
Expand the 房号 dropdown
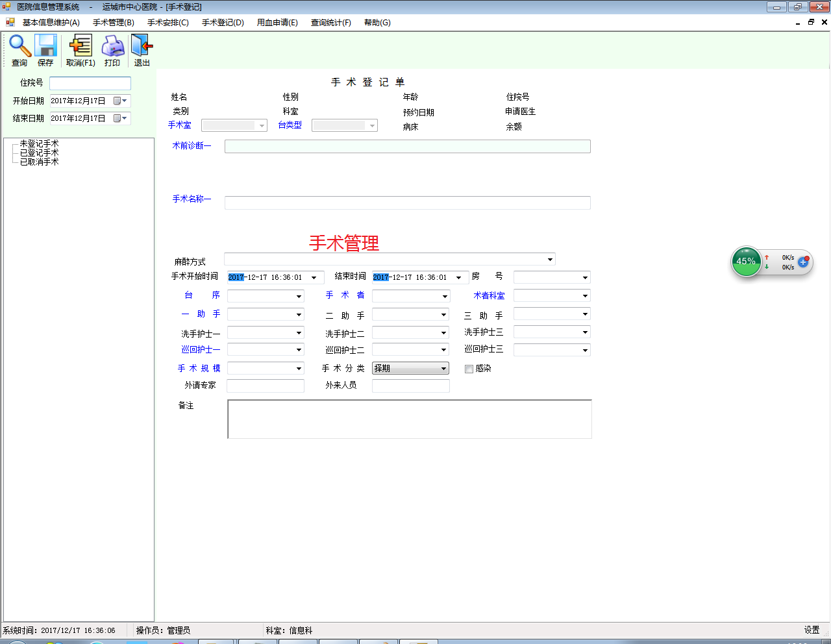coord(585,278)
